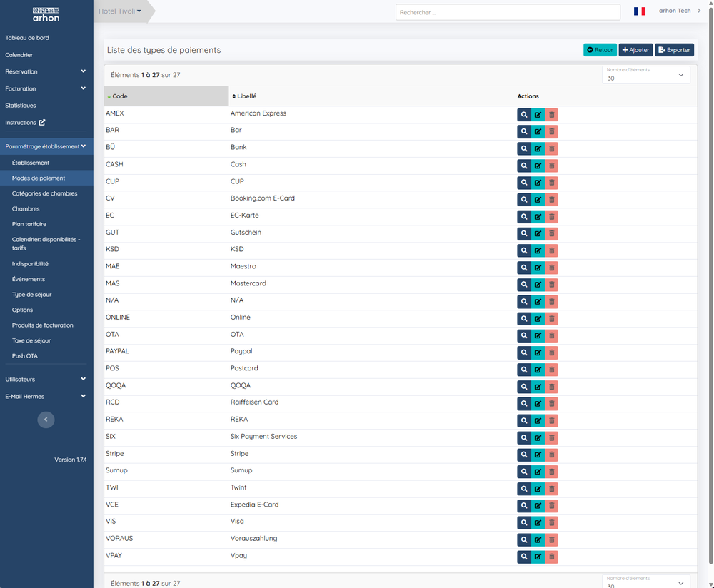The image size is (714, 588).
Task: View the EC-Karte payment type
Action: 524,217
